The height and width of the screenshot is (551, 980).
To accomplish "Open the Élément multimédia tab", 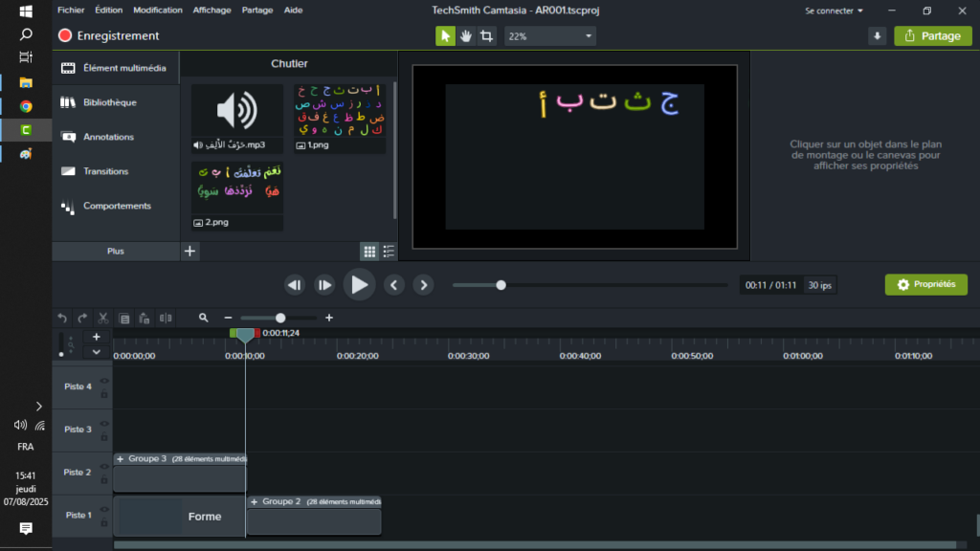I will pos(116,68).
